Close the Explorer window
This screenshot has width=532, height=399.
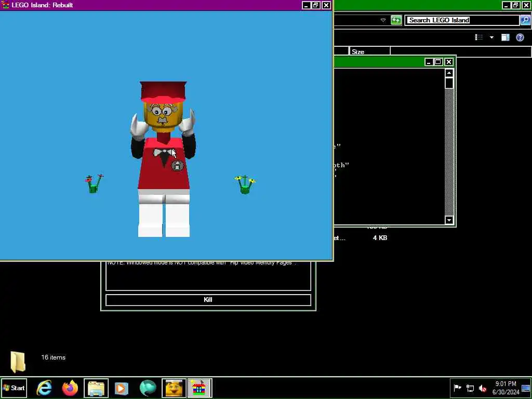526,5
